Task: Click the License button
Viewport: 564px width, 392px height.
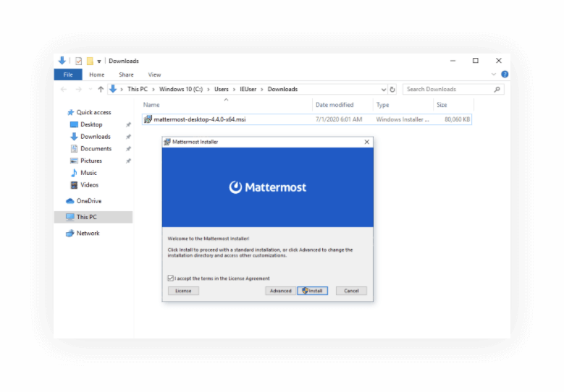Action: [x=183, y=291]
